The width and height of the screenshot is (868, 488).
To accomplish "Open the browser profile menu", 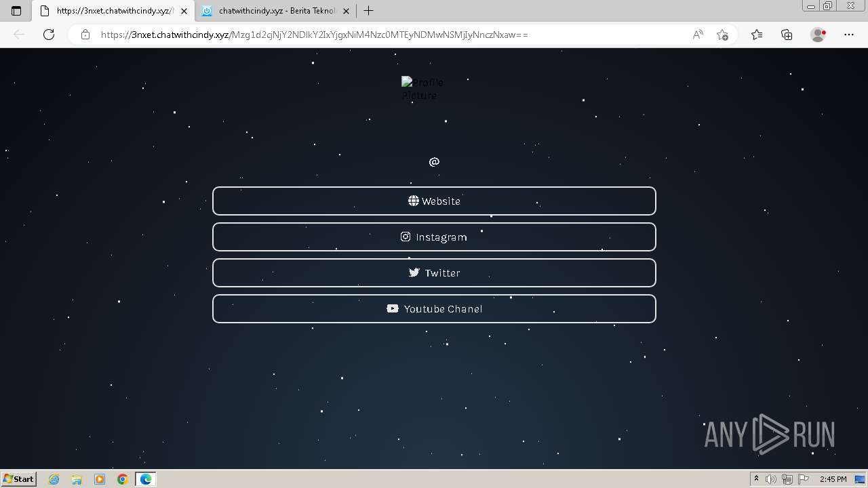I will pyautogui.click(x=818, y=35).
